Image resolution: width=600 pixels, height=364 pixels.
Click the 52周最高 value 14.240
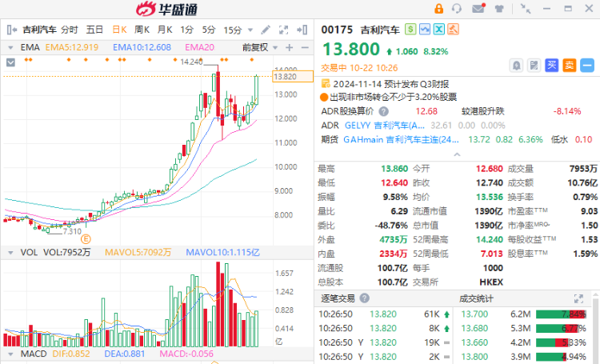click(x=490, y=240)
